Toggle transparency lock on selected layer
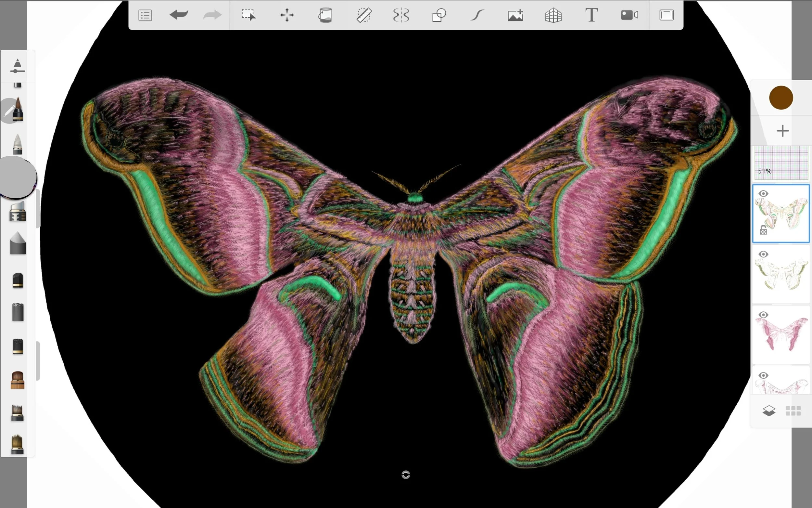 point(763,230)
